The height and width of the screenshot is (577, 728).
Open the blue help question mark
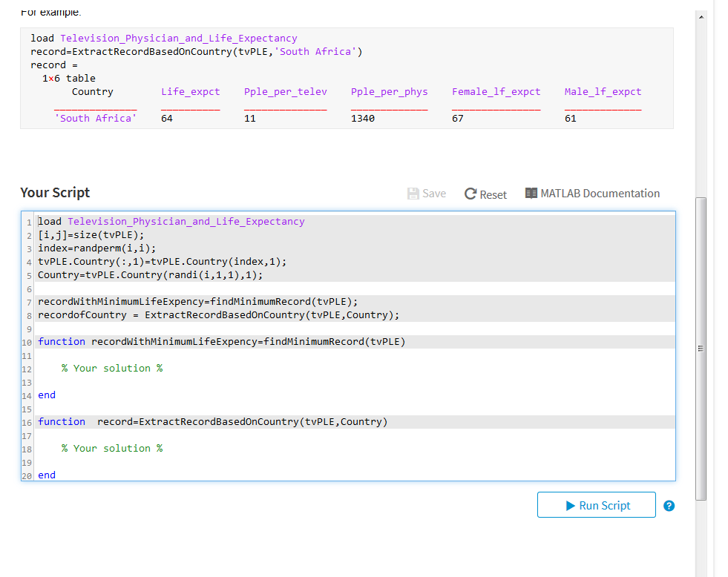(669, 506)
